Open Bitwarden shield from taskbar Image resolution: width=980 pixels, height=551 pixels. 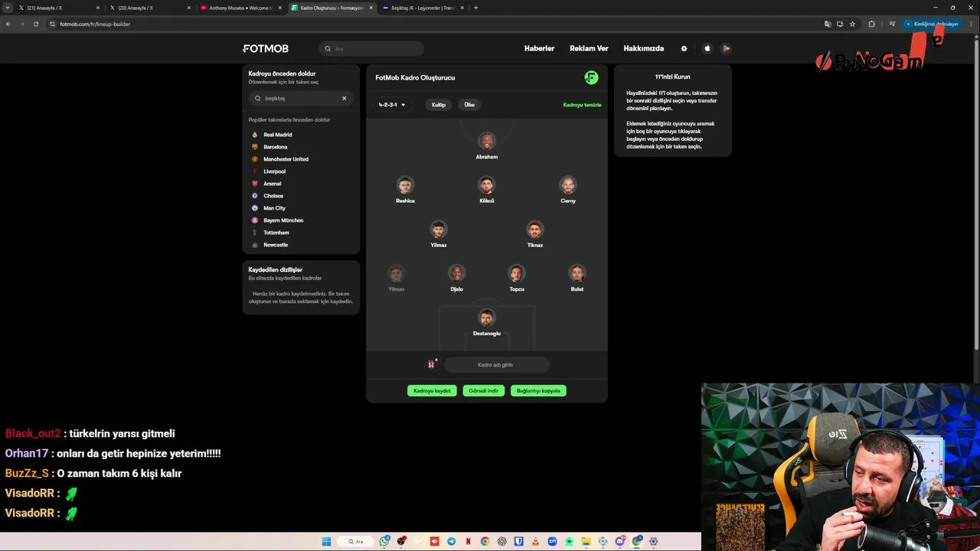[x=518, y=542]
